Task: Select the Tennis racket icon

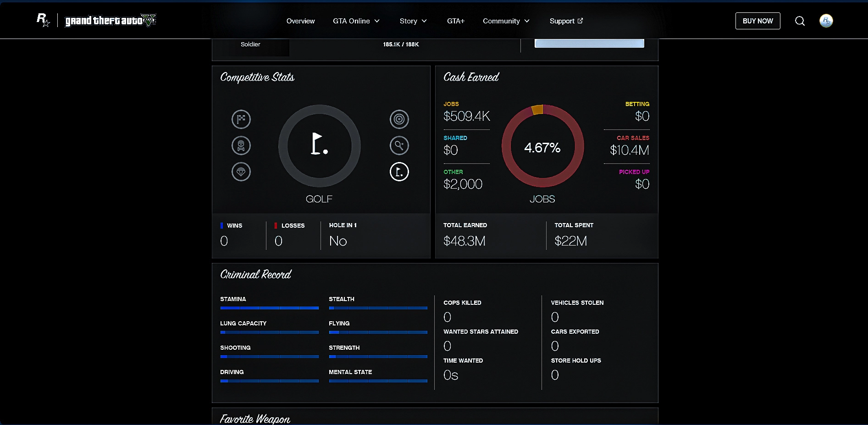Action: pyautogui.click(x=399, y=145)
